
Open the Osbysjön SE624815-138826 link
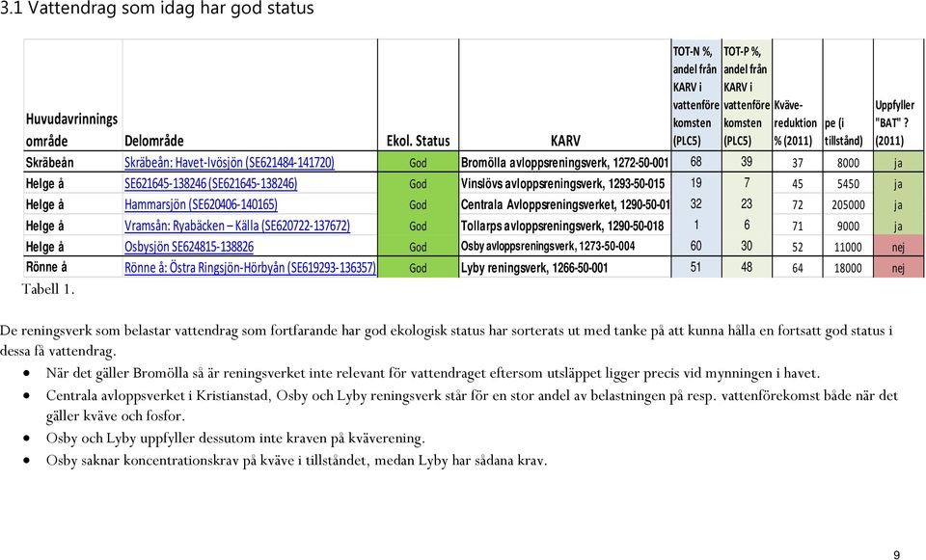click(189, 247)
